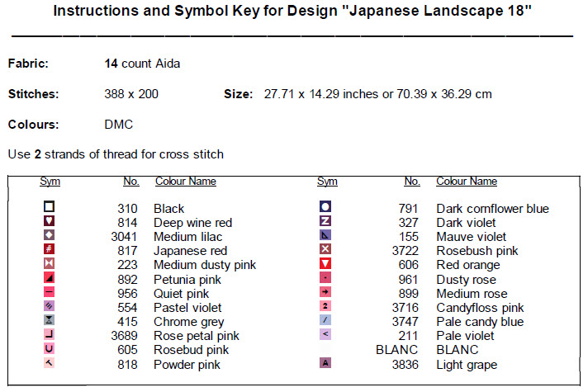
Task: Click the Japanese red 817 symbol
Action: click(50, 249)
